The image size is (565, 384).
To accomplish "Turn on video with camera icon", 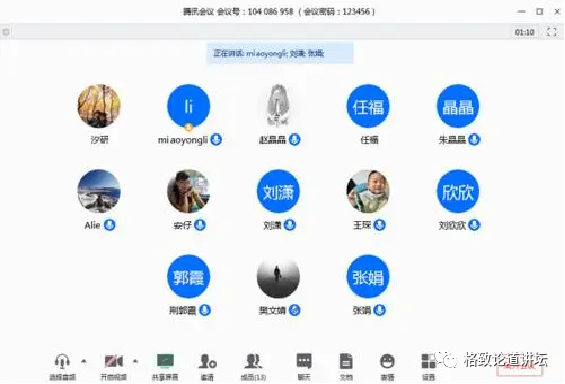I will (x=114, y=361).
